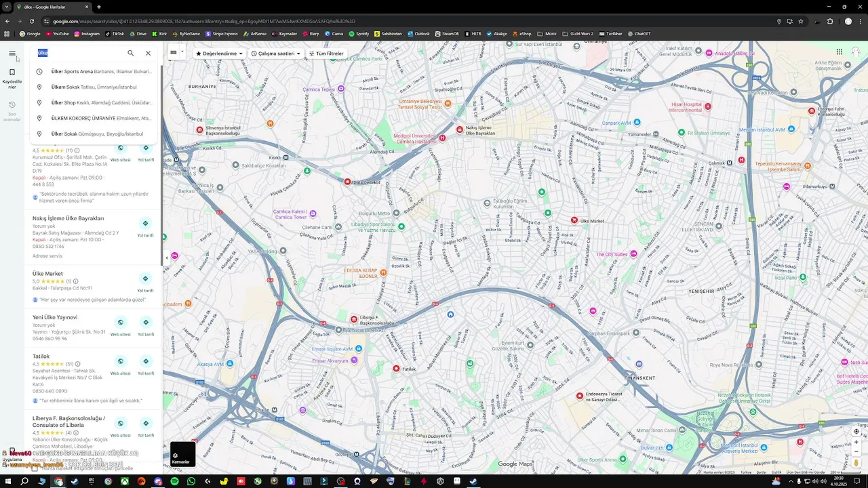The height and width of the screenshot is (488, 868).
Task: Select suggestion Ülker Shop Kısıklı
Action: coord(95,102)
